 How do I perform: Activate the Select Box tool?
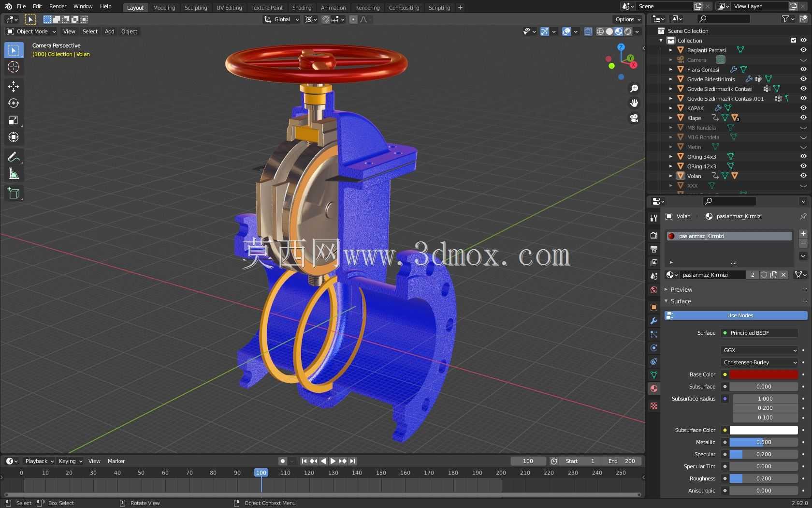14,50
